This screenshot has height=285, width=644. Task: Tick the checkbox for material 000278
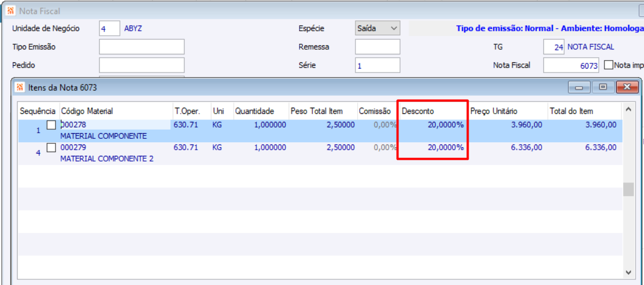click(51, 125)
